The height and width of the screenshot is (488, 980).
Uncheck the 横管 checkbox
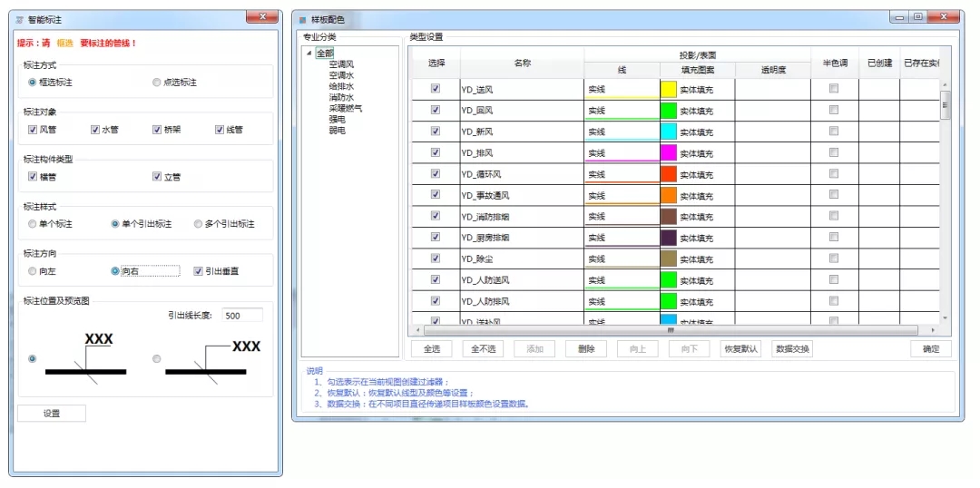point(33,177)
